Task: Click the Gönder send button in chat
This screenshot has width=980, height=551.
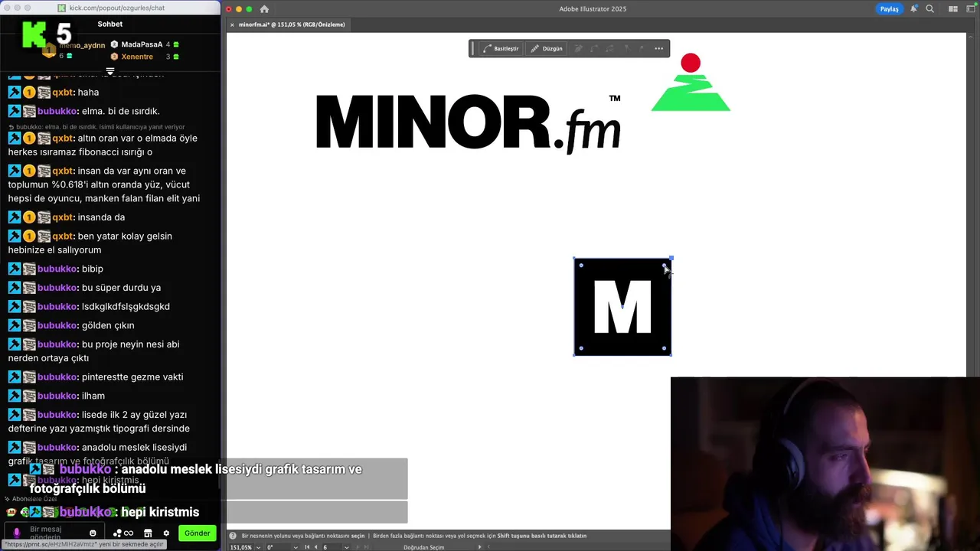Action: [x=197, y=533]
